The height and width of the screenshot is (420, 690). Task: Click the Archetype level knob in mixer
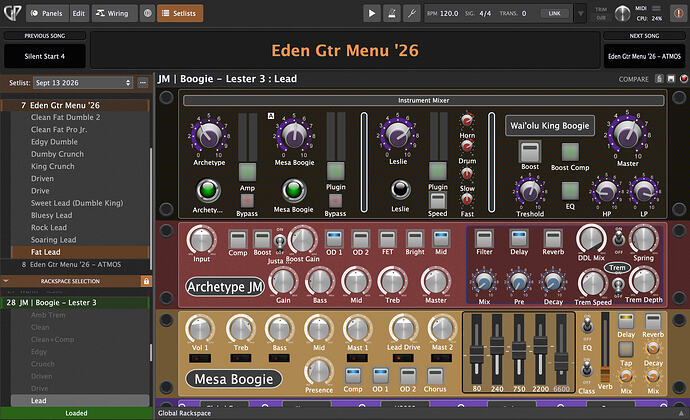[209, 136]
